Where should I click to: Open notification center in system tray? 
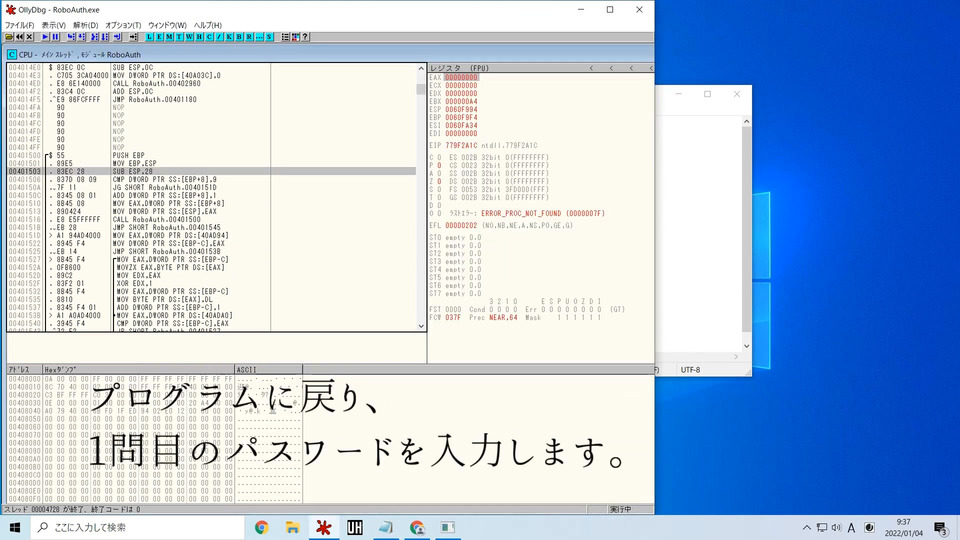tap(942, 528)
